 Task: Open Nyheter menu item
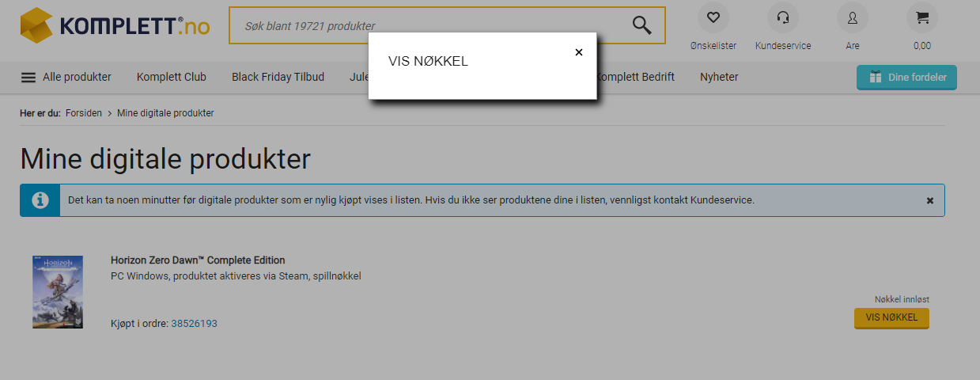pos(719,77)
